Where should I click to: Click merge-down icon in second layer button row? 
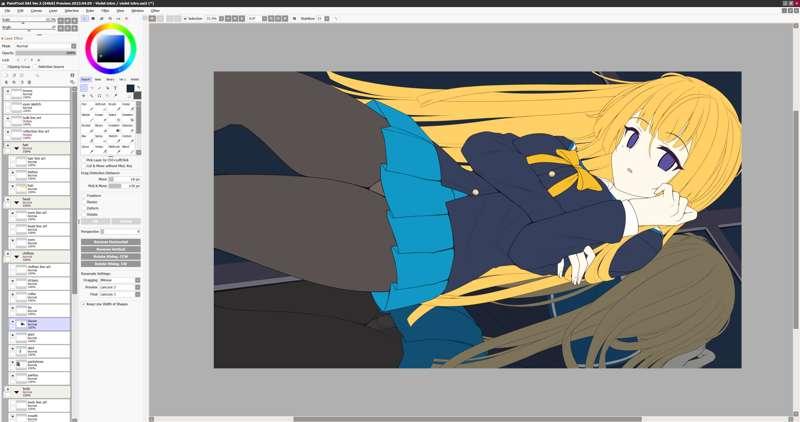14,82
